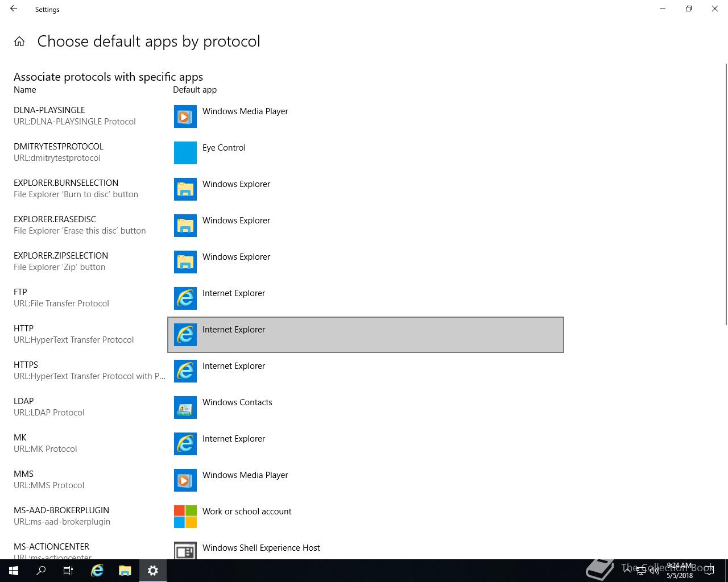Open the Start menu
Viewport: 728px width, 582px height.
point(14,571)
